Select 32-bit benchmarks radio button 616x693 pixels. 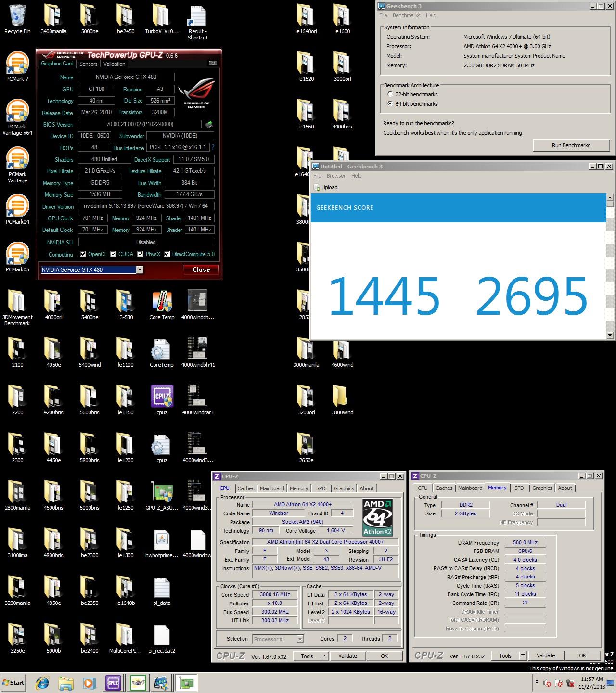point(390,94)
